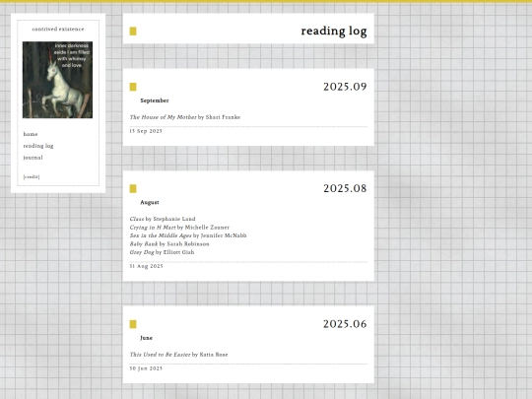Viewport: 532px width, 399px height.
Task: Click The House of My Mother line
Action: (x=185, y=117)
